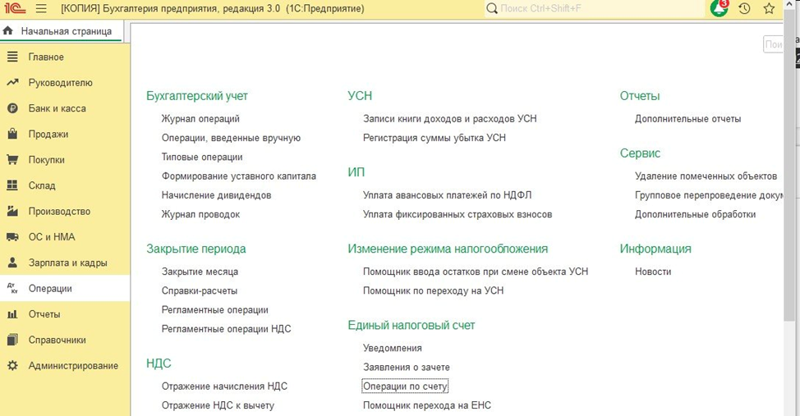800x416 pixels.
Task: Click the Производство factory icon
Action: coord(12,211)
